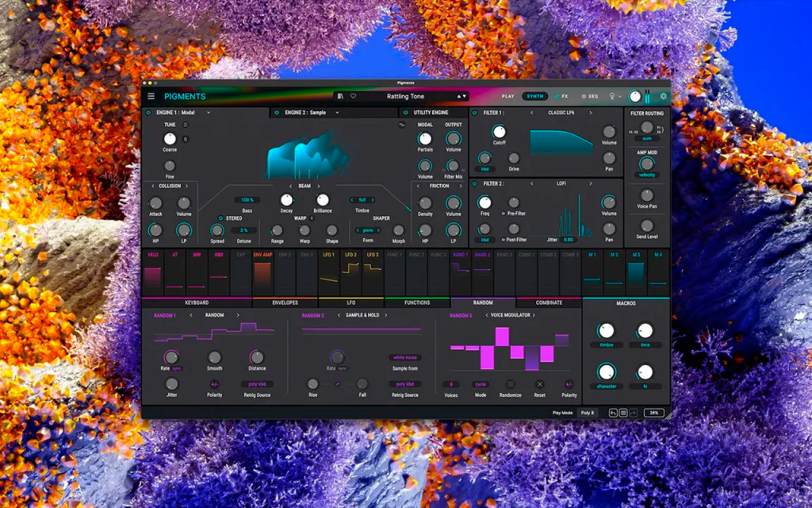Open Random 1 poly kbd Retrig Source dropdown

click(x=257, y=385)
